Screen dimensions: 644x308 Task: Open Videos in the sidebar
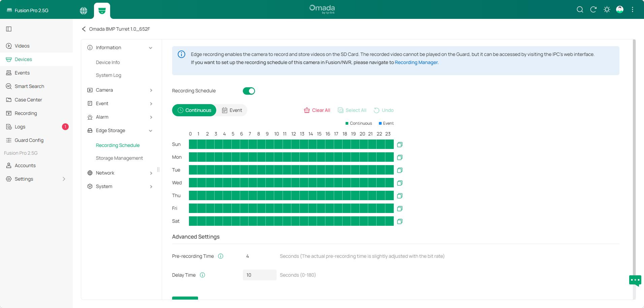tap(36, 46)
